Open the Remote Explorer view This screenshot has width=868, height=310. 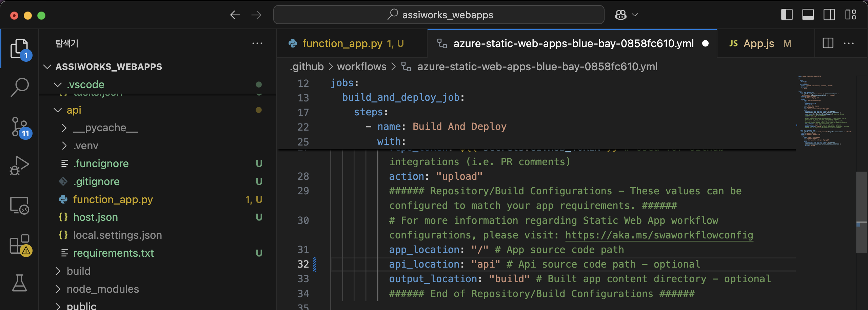pyautogui.click(x=20, y=206)
